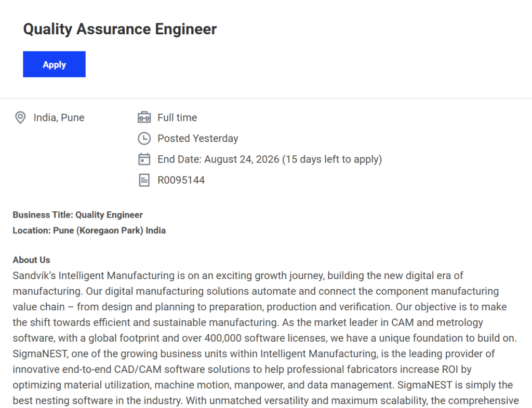Click the location pin icon
This screenshot has width=532, height=408.
click(x=20, y=118)
